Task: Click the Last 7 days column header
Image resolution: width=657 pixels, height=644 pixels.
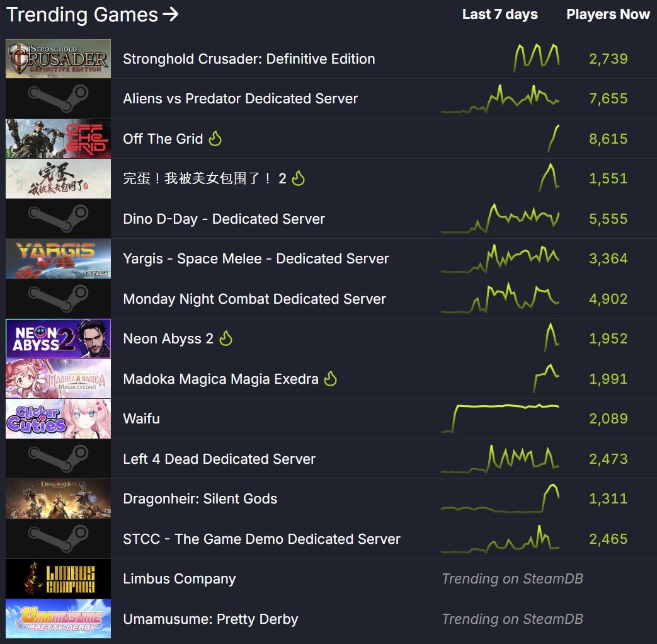Action: (x=500, y=14)
